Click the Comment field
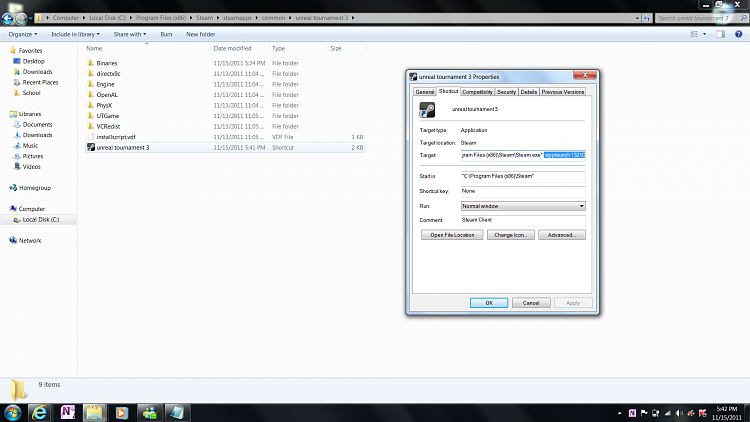The height and width of the screenshot is (422, 750). [523, 220]
